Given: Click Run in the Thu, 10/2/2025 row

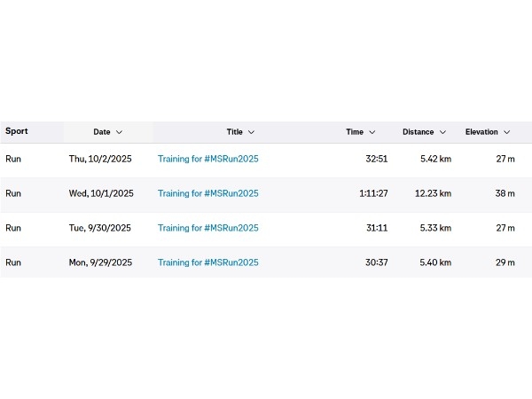Looking at the screenshot, I should [x=13, y=160].
